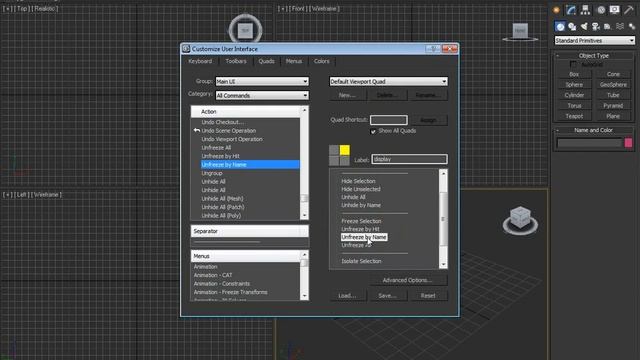Open the Create command panel tab icon
Viewport: 640px width, 360px height.
(x=556, y=10)
